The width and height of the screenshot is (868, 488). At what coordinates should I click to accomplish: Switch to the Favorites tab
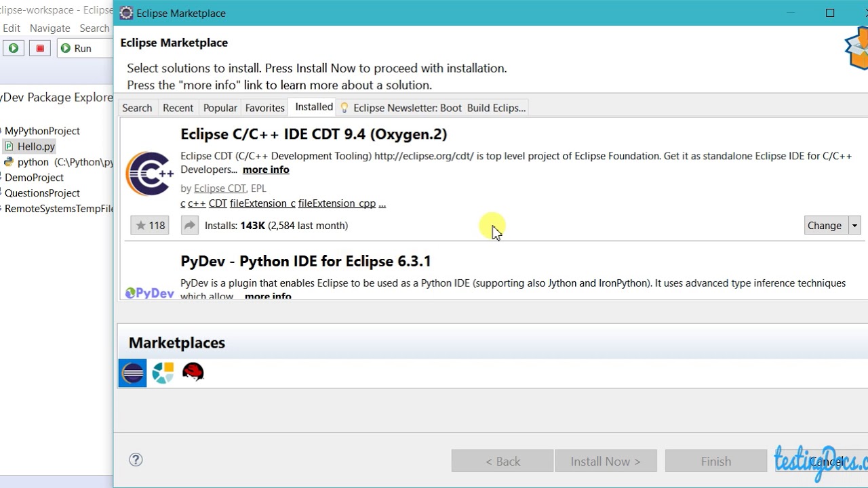(264, 108)
